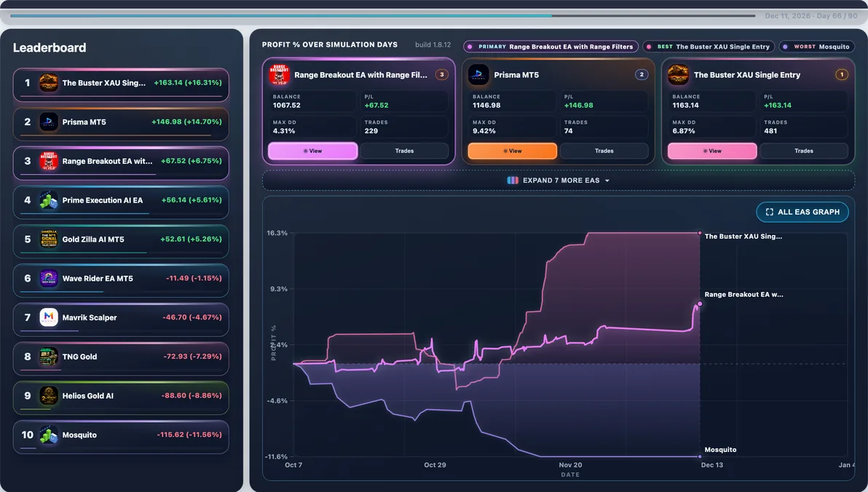Click TNG Gold leaderboard icon
Image resolution: width=868 pixels, height=492 pixels.
coord(48,357)
